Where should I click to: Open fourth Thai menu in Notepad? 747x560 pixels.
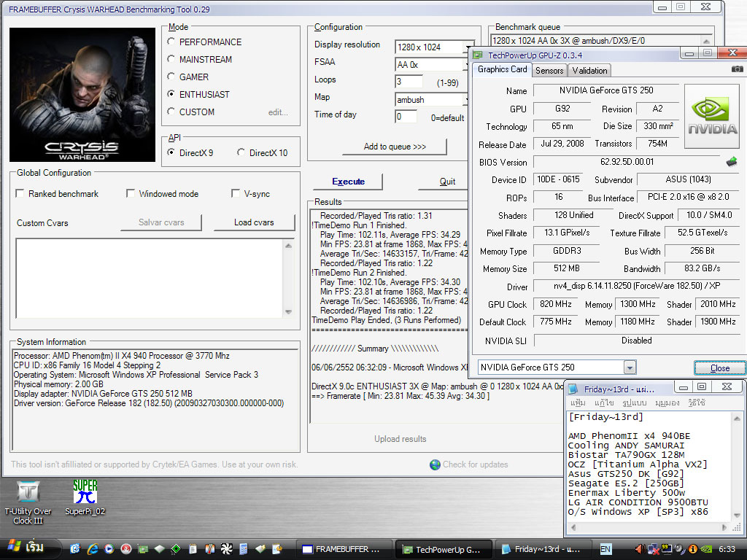click(x=667, y=402)
